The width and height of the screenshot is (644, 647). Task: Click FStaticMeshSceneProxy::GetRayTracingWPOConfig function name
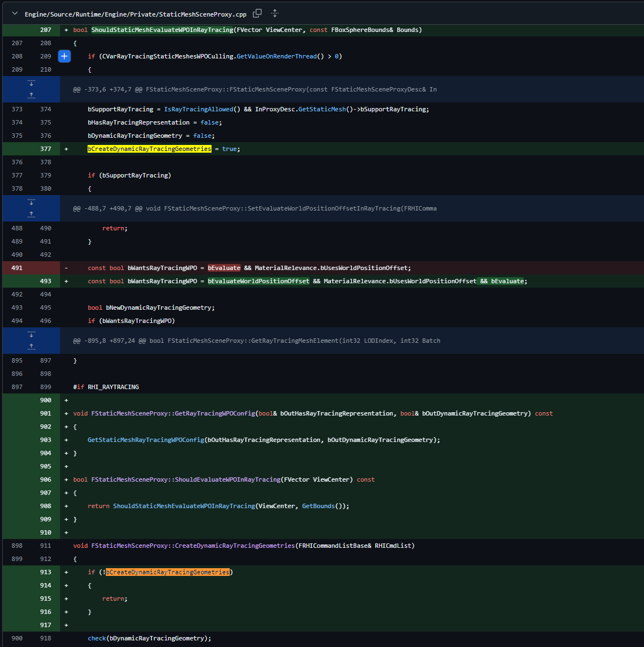174,413
